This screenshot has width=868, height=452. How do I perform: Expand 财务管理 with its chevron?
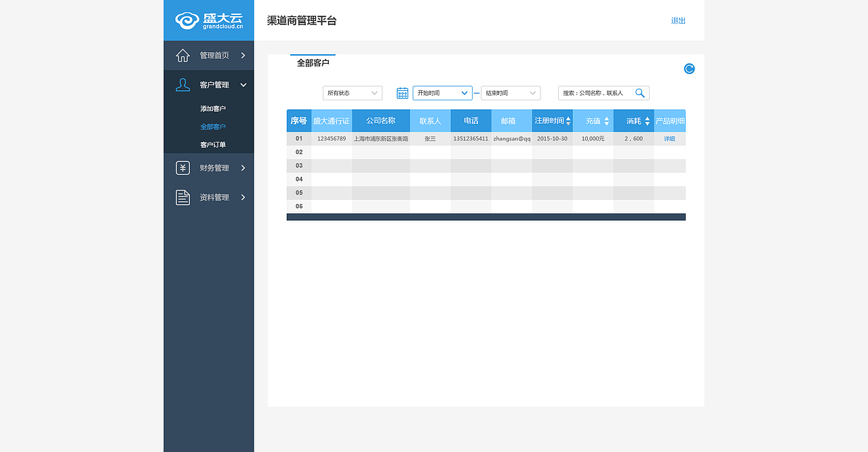pyautogui.click(x=243, y=168)
